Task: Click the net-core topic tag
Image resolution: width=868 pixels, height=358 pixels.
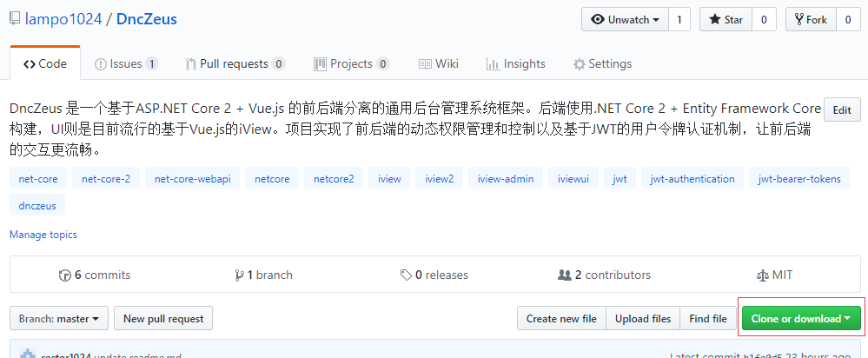Action: point(38,179)
